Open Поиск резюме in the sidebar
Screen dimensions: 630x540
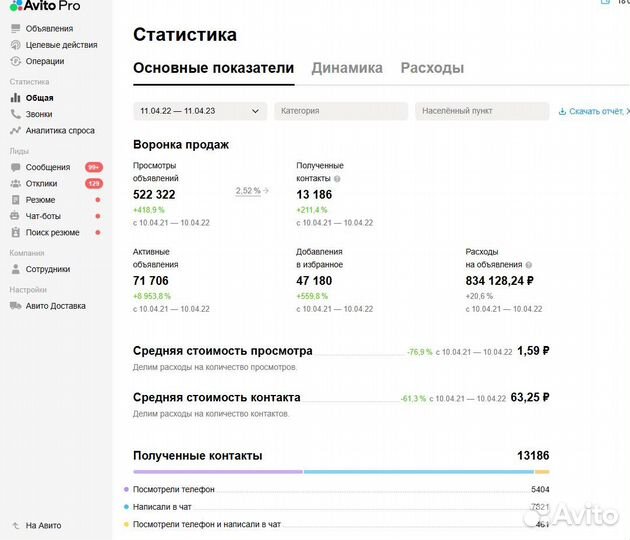[53, 232]
